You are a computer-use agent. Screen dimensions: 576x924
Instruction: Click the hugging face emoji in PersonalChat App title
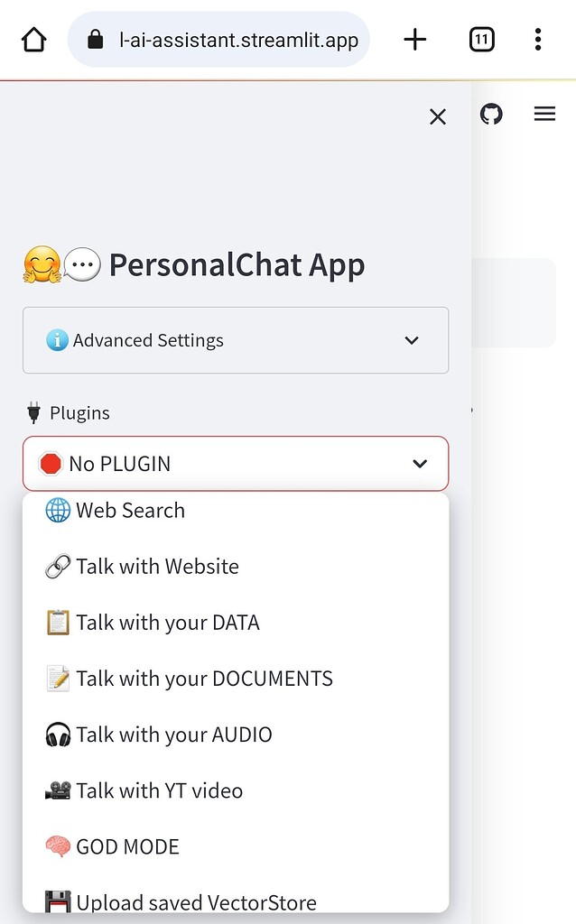coord(40,264)
